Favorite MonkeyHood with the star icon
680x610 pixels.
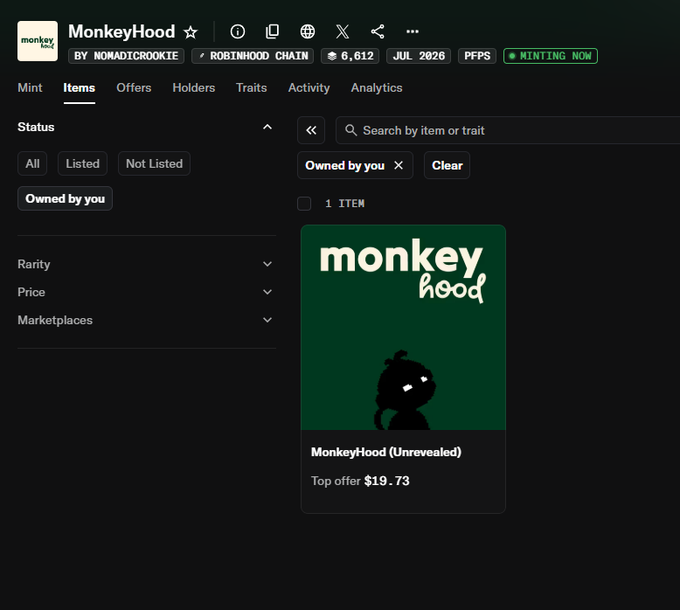tap(190, 32)
